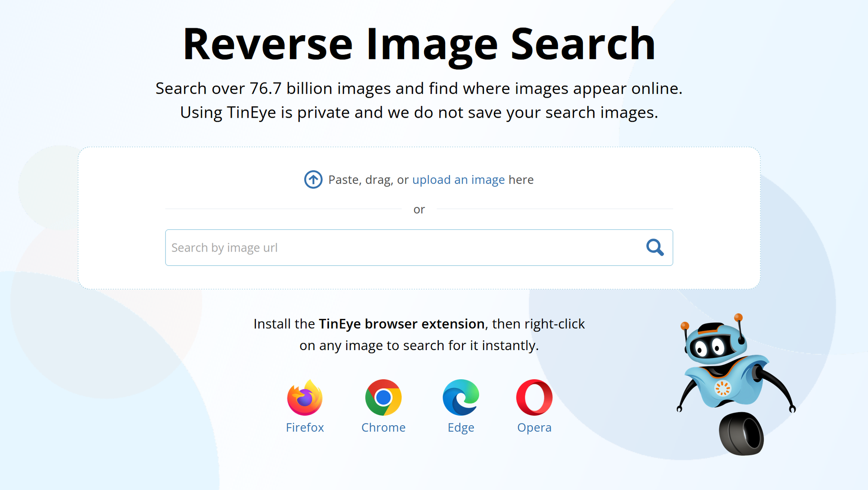Click the TinEye browser extension text
868x490 pixels.
(401, 324)
